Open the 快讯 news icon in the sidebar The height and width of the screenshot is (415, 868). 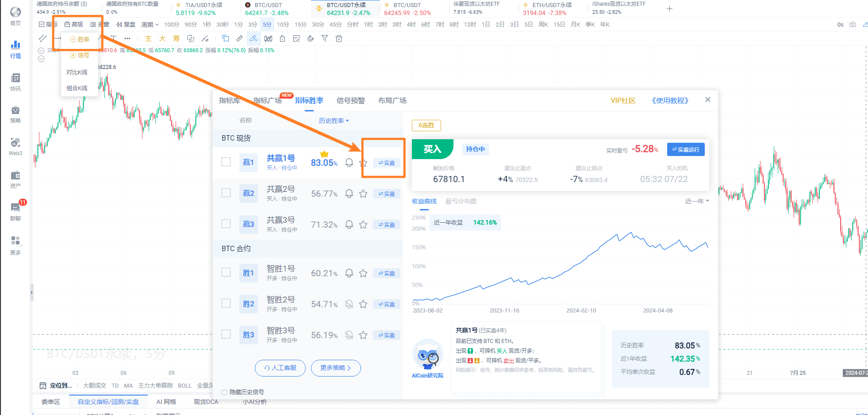point(15,82)
